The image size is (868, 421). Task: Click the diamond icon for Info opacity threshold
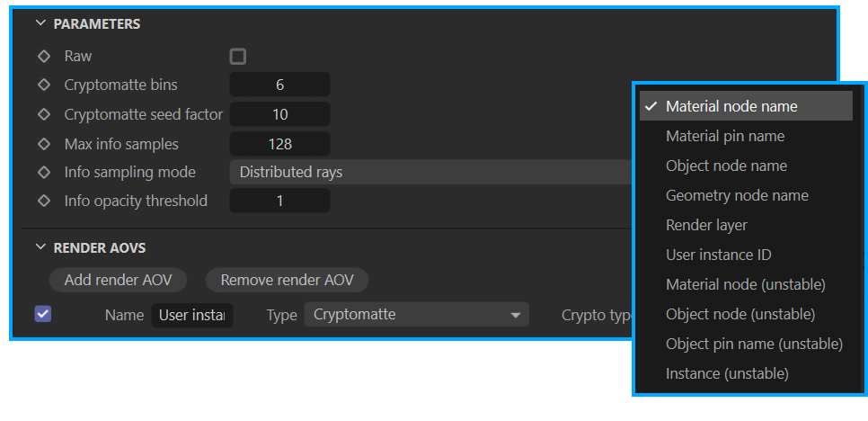click(44, 201)
